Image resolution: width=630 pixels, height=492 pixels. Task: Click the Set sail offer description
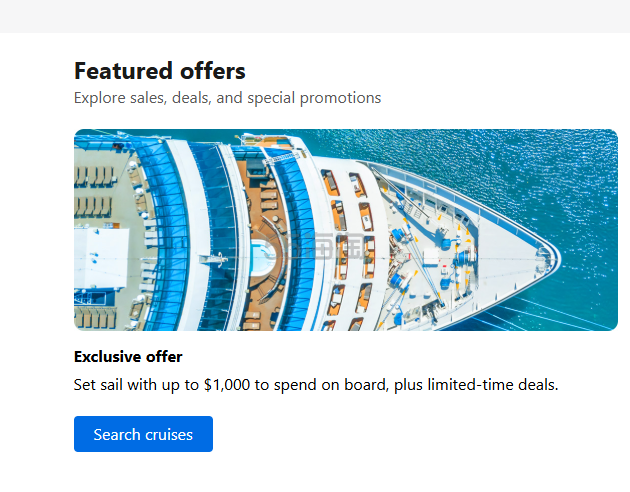(x=316, y=384)
